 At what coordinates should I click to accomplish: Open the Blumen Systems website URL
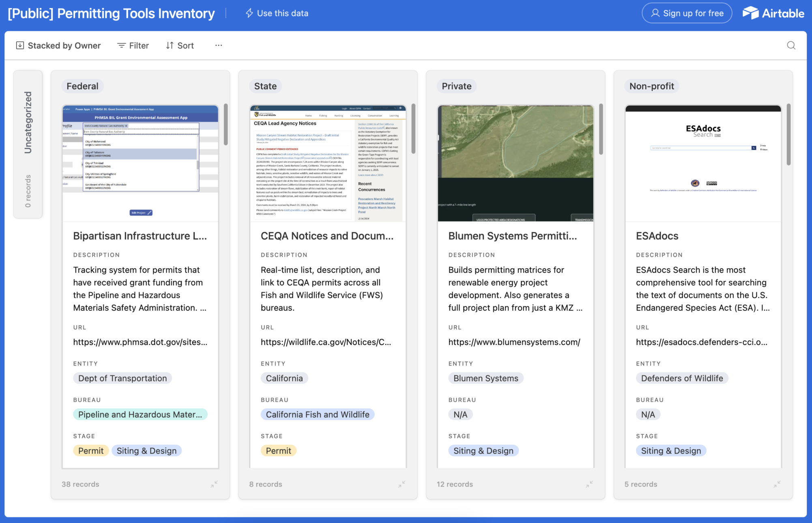click(514, 342)
